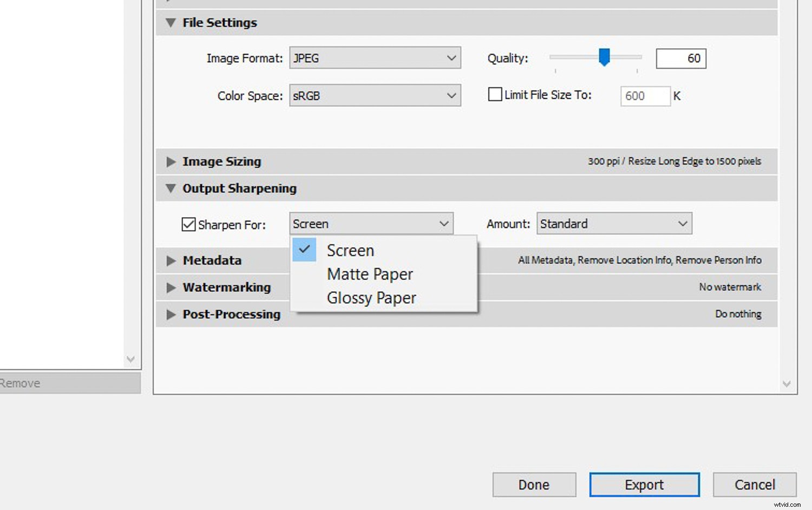Select Matte Paper from the list
This screenshot has width=812, height=510.
[370, 274]
